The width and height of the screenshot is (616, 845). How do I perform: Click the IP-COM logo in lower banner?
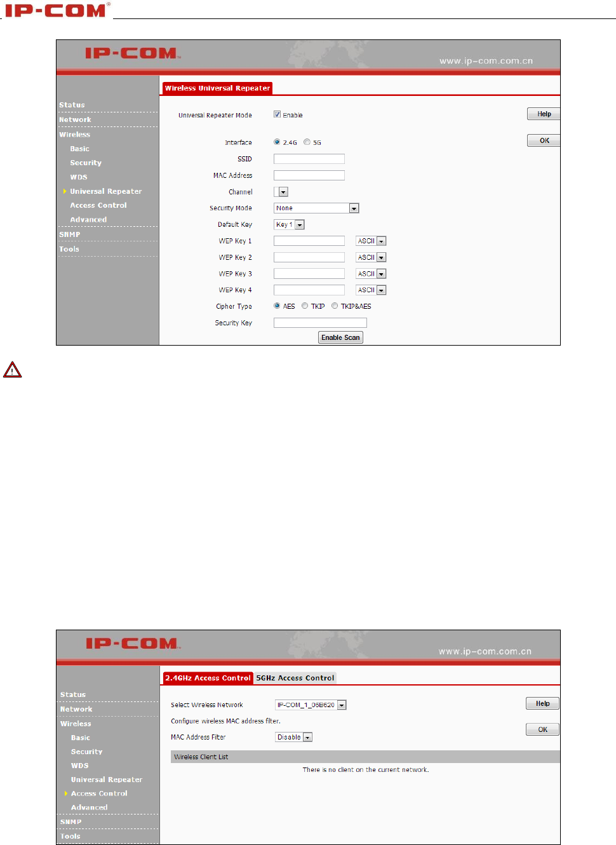[133, 643]
